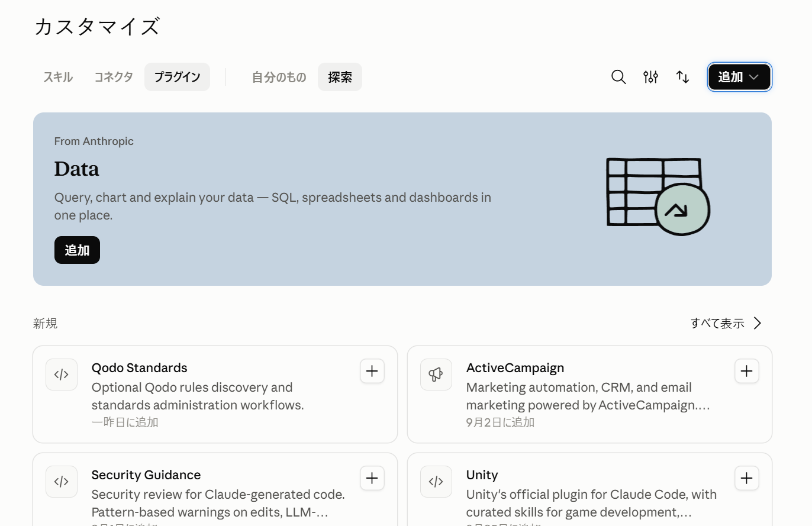Click the sort arrows icon
The height and width of the screenshot is (526, 812).
(x=682, y=77)
